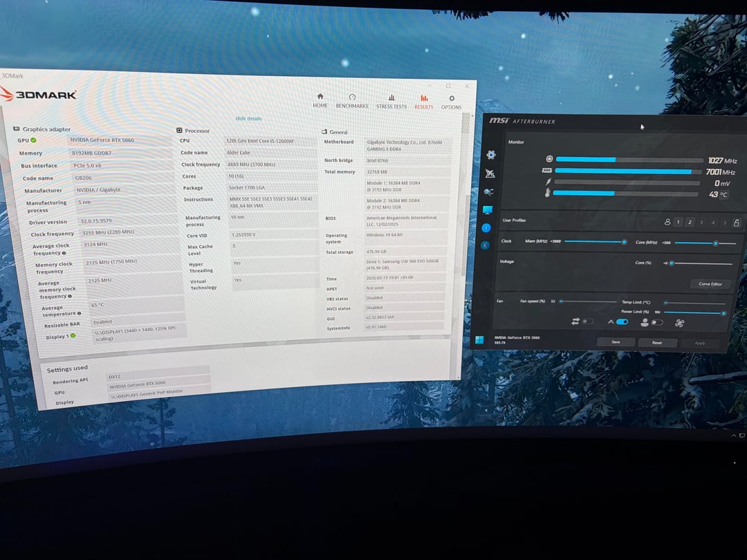Switch to the Stress Tests tab
Screen dimensions: 747x560
coord(391,102)
